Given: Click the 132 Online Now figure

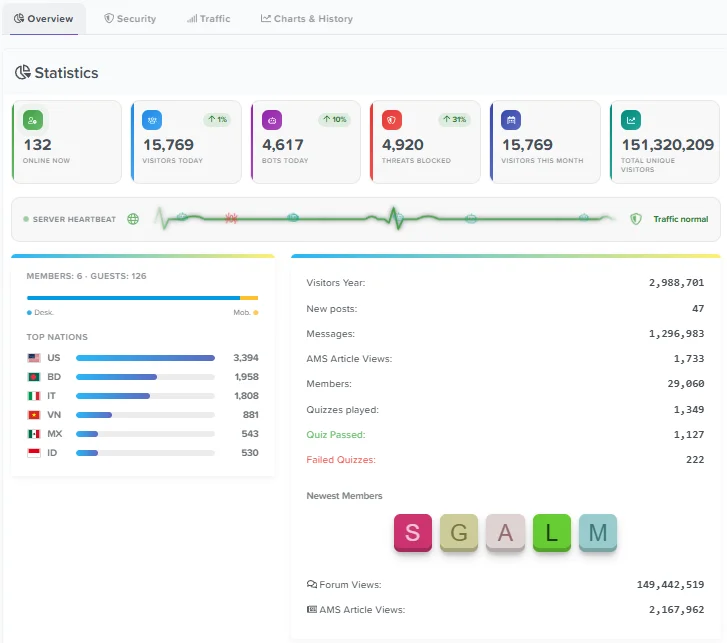Looking at the screenshot, I should (x=38, y=145).
